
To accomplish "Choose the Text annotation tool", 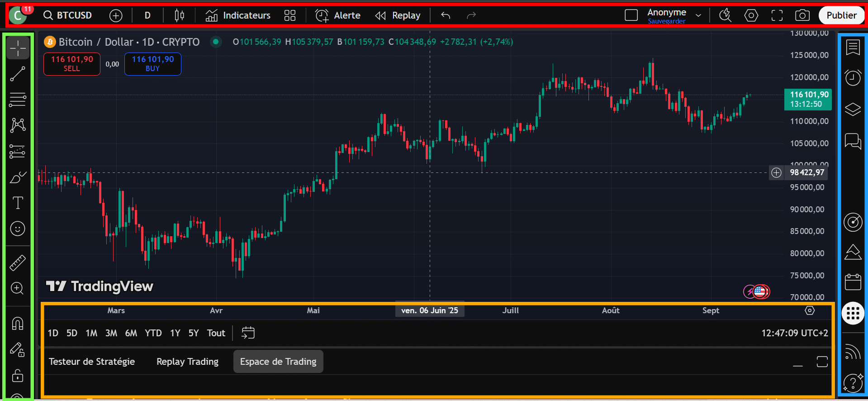I will click(x=18, y=203).
